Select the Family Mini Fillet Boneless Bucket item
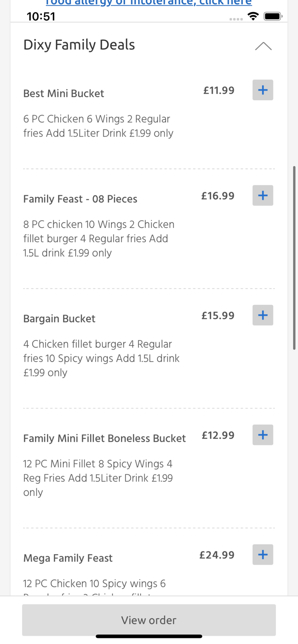This screenshot has width=298, height=644. [104, 438]
